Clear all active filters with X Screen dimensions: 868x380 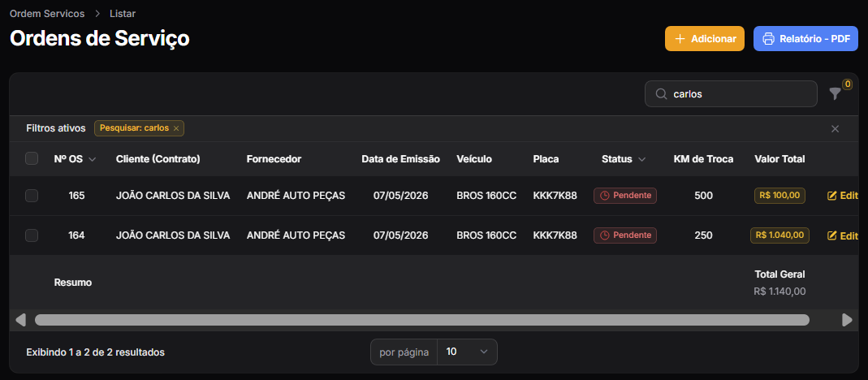[836, 129]
